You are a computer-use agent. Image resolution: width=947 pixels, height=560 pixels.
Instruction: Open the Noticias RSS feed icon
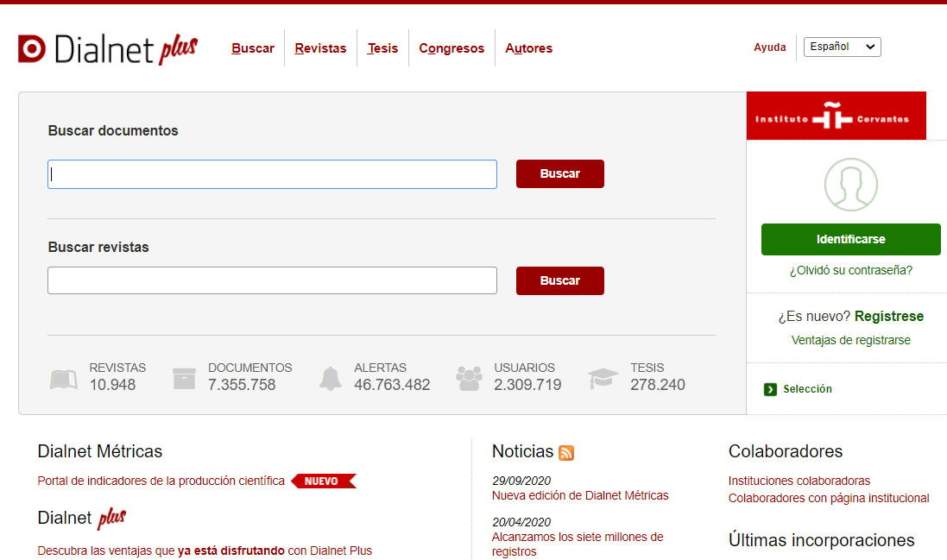point(566,453)
